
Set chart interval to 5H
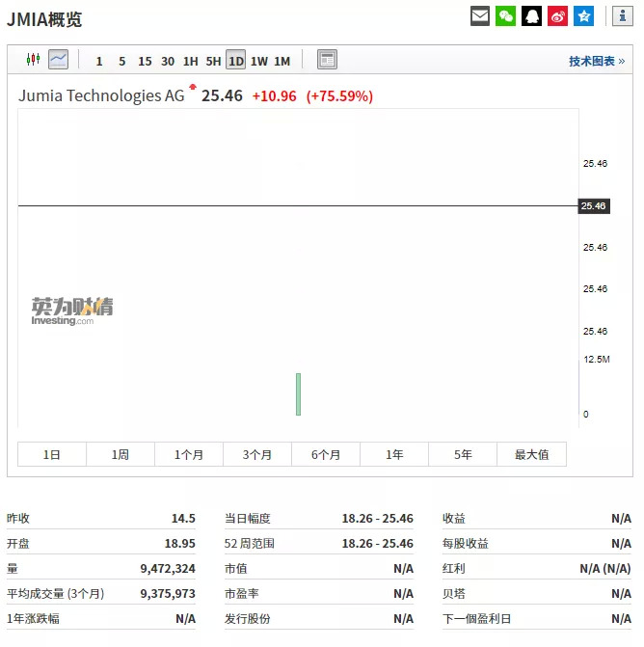213,62
